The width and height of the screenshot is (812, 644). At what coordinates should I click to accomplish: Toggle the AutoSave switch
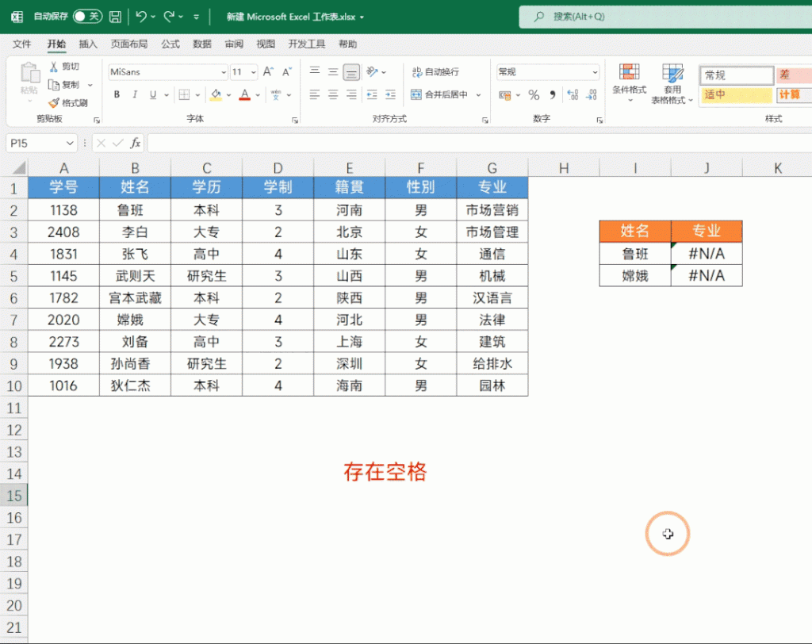pyautogui.click(x=87, y=17)
